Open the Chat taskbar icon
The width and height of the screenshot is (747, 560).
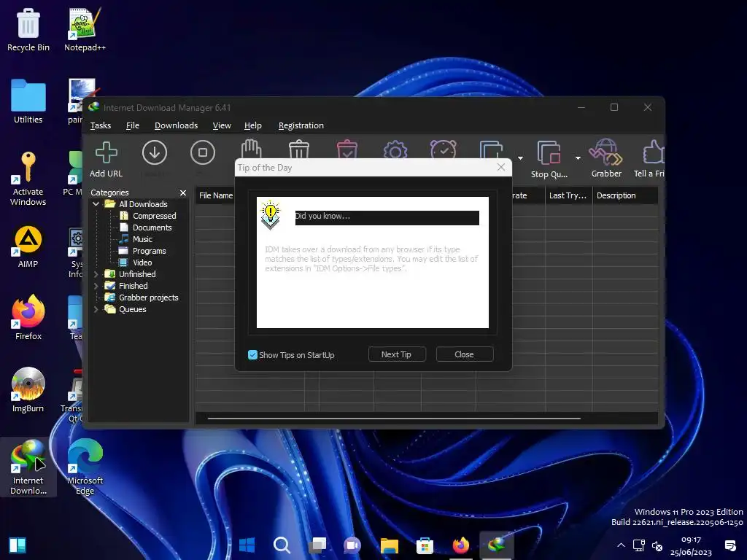(353, 545)
